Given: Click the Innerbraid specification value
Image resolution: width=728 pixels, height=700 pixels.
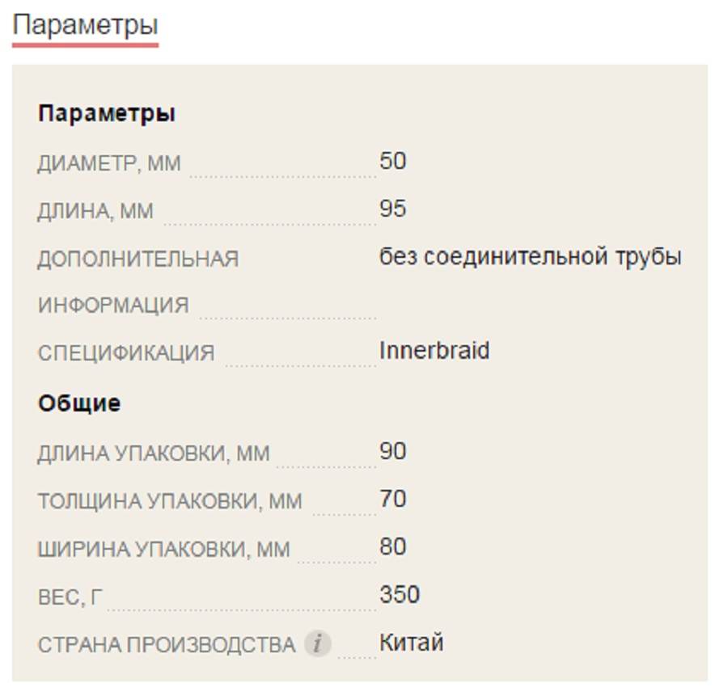Looking at the screenshot, I should tap(434, 351).
